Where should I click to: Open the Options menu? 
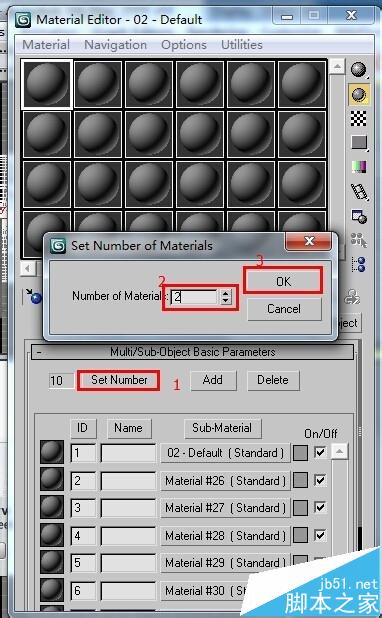pyautogui.click(x=184, y=45)
